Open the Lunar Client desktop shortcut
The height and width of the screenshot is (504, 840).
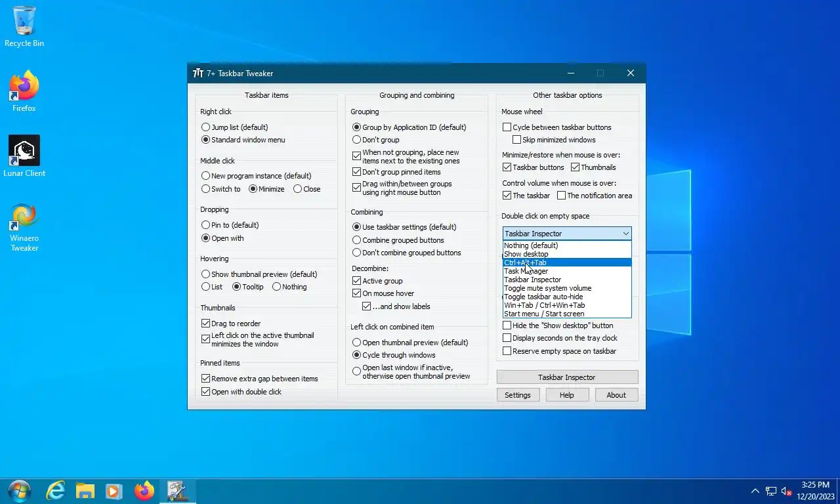click(24, 156)
